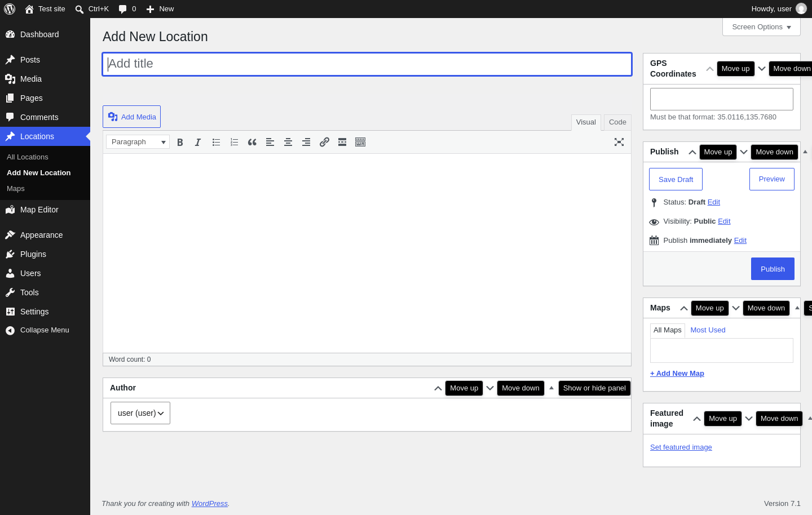
Task: Toggle the editor toolbar icon
Action: (x=360, y=142)
